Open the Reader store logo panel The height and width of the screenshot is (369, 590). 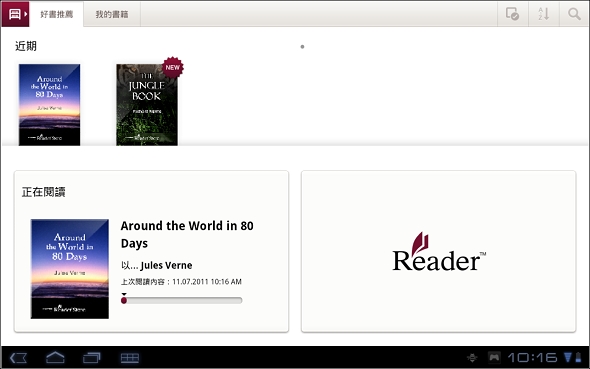438,251
